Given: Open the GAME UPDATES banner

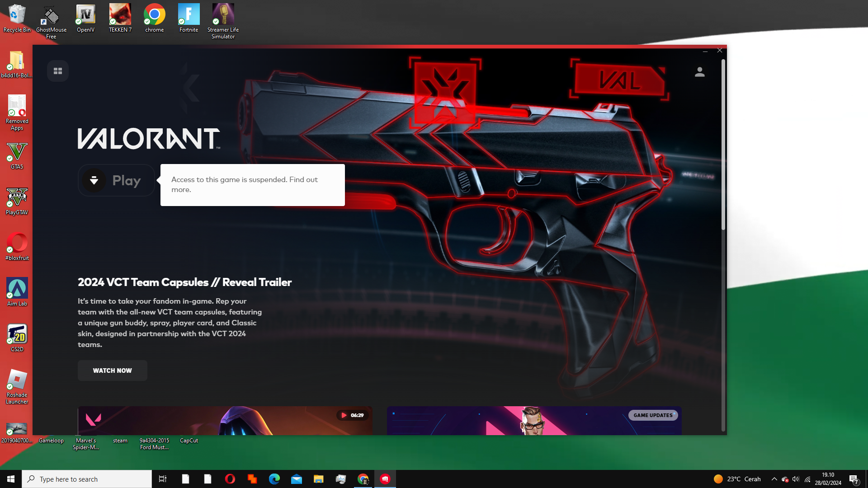Looking at the screenshot, I should (652, 415).
